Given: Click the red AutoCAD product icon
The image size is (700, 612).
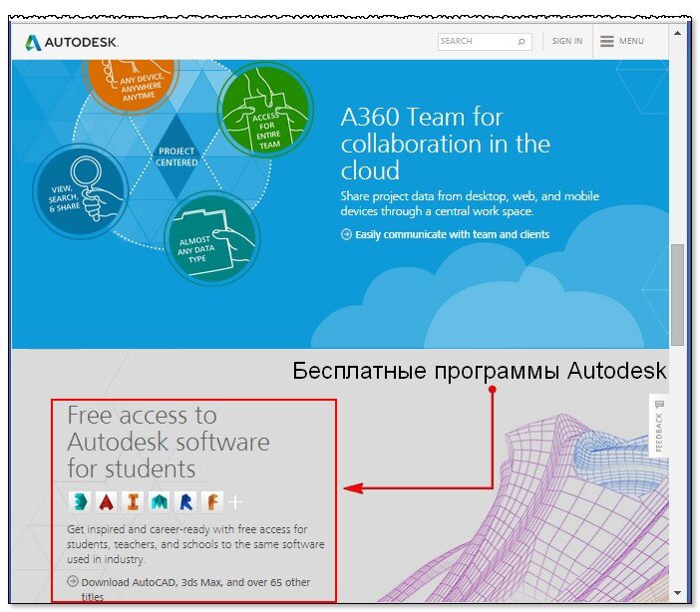Looking at the screenshot, I should [x=107, y=501].
